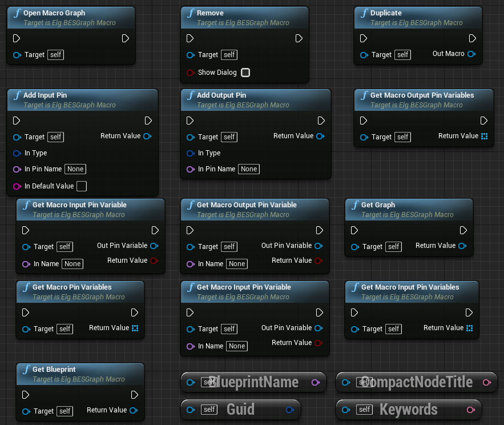Toggle the Show Dialog checkbox on Remove
This screenshot has width=504, height=425.
(245, 73)
